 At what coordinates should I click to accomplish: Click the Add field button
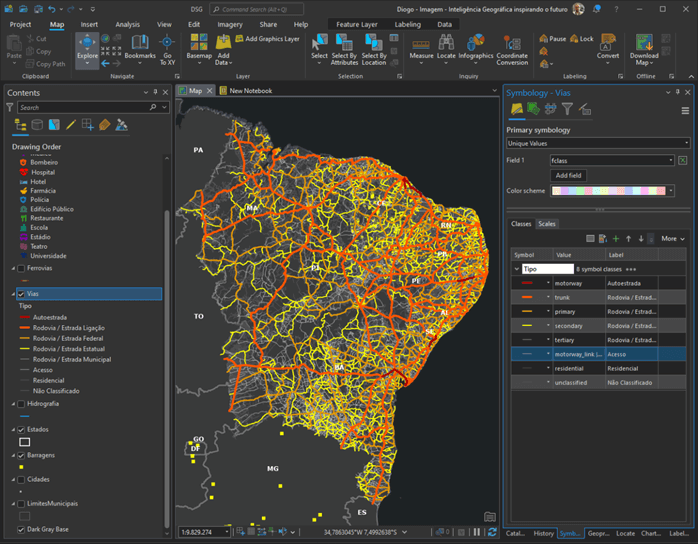point(567,175)
